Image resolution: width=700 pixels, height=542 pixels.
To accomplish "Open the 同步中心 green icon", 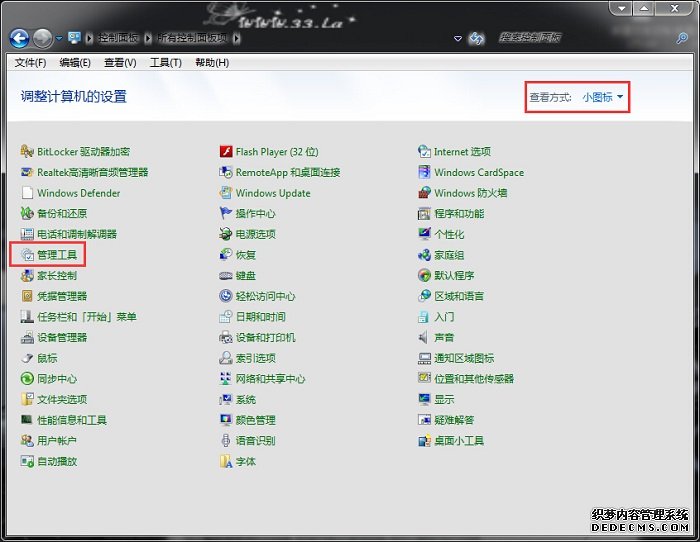I will (x=27, y=379).
